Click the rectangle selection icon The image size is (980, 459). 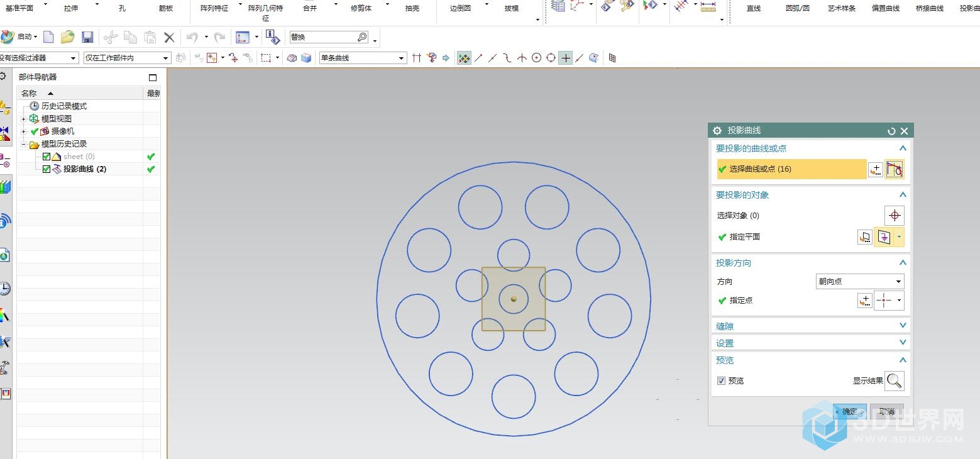point(266,58)
